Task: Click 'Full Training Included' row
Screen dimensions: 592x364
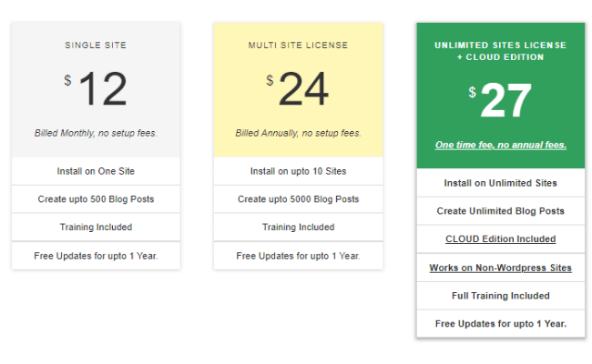Action: 501,296
